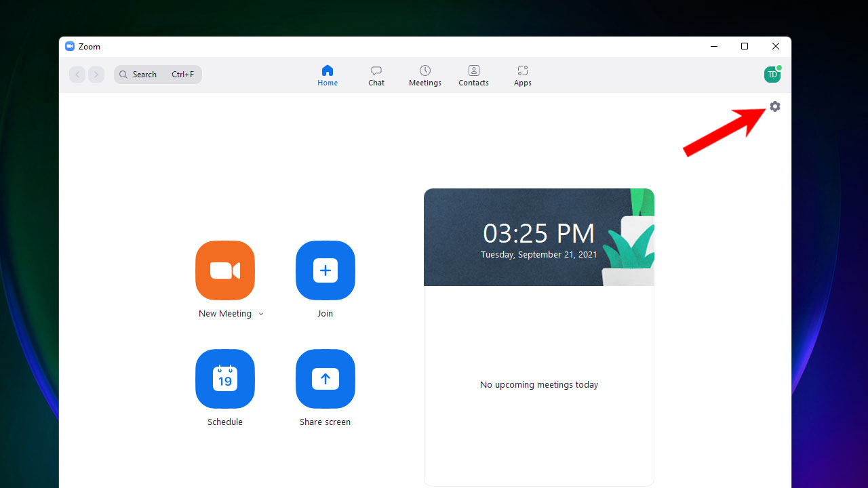868x488 pixels.
Task: Open Settings via the gear icon
Action: coord(775,106)
